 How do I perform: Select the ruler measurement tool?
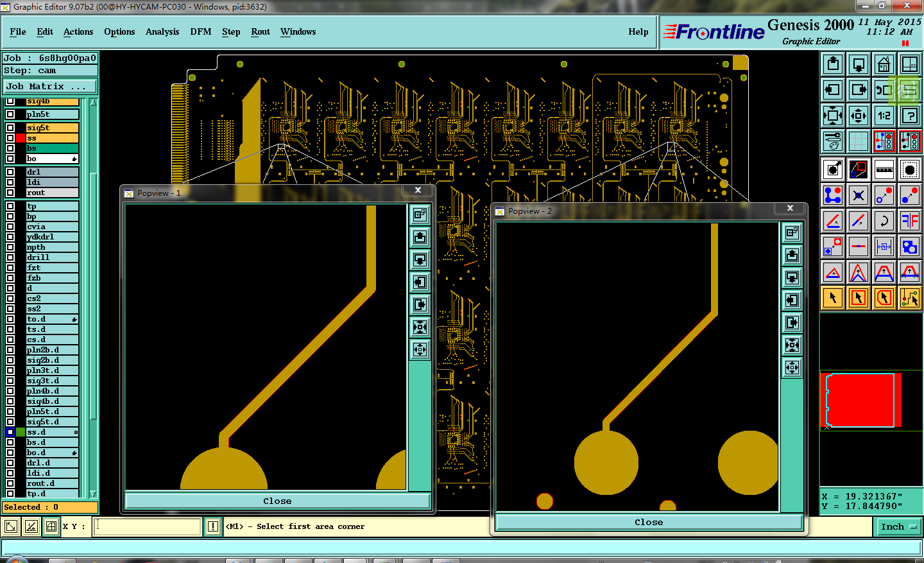click(x=884, y=169)
